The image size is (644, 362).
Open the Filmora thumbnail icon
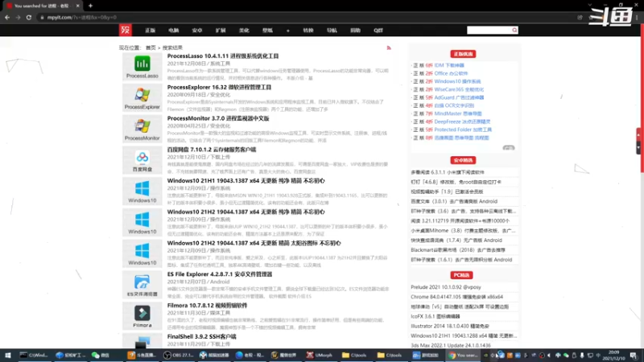[x=142, y=316]
